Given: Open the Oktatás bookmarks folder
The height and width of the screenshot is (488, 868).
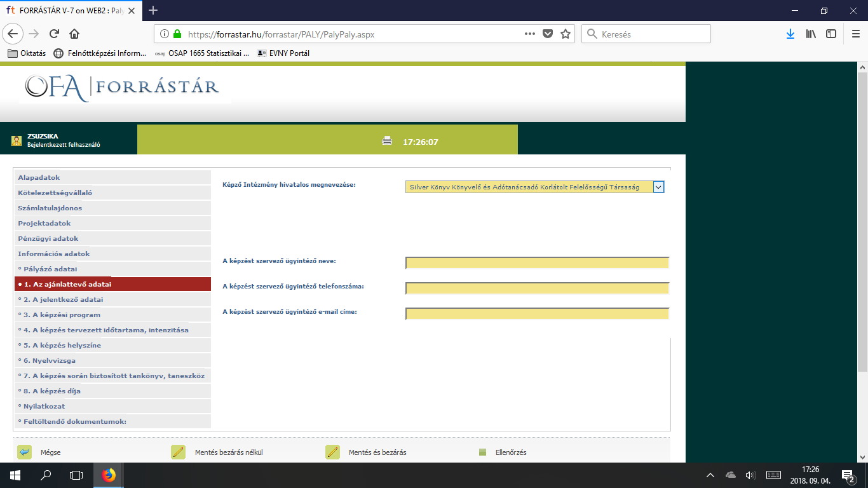Looking at the screenshot, I should 27,53.
